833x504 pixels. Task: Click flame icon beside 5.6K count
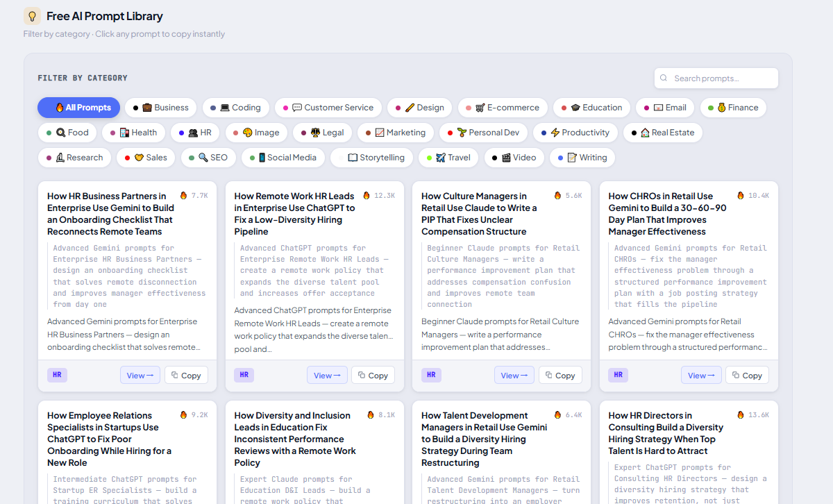tap(557, 196)
